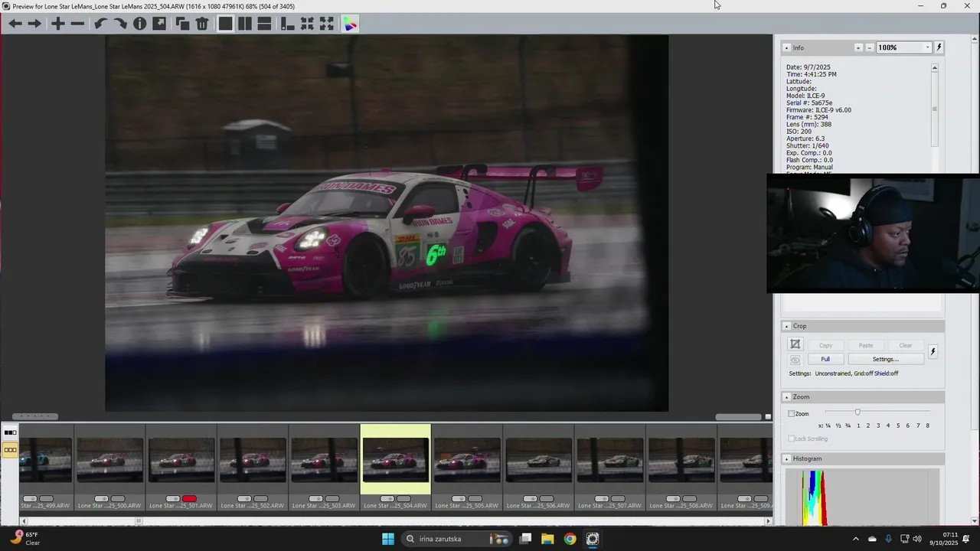
Task: Click the 4 mark on the zoom scale
Action: point(888,425)
